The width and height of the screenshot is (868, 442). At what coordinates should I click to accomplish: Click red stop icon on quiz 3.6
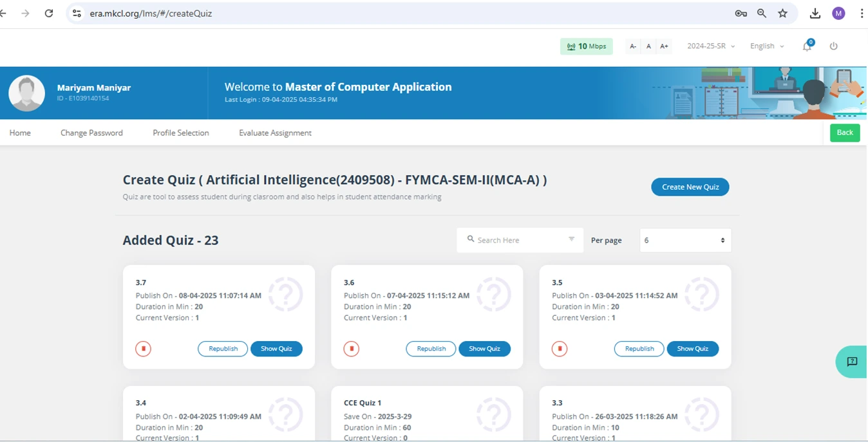[x=351, y=349]
